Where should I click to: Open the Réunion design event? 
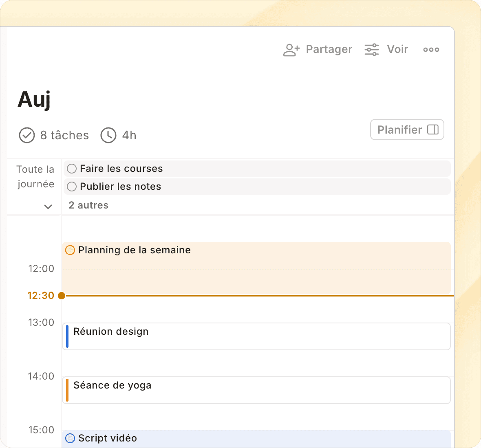(x=257, y=336)
